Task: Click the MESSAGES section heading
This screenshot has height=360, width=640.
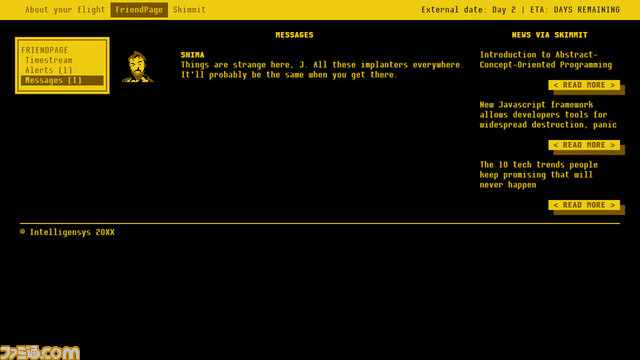Action: (x=294, y=35)
